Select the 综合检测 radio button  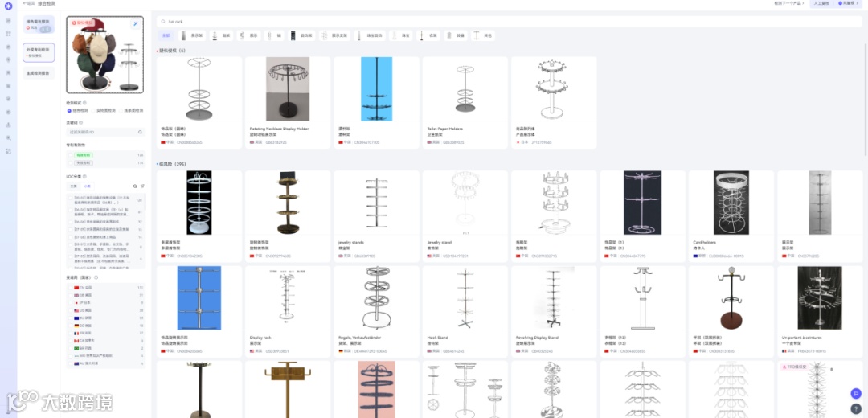(x=68, y=110)
